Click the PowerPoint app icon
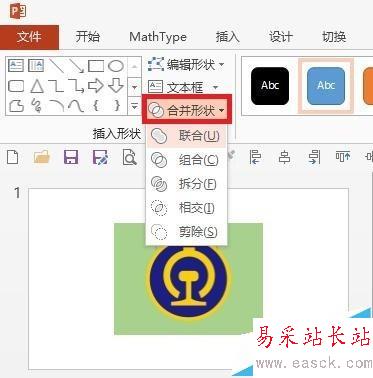The height and width of the screenshot is (378, 373). (18, 12)
